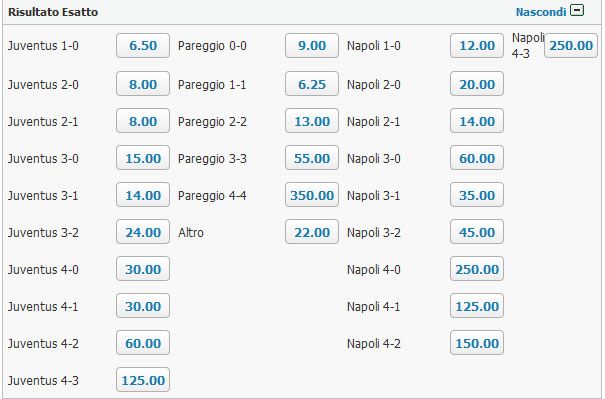Choose Napoli 4-2 odds 150.00
The width and height of the screenshot is (605, 399).
coord(477,343)
